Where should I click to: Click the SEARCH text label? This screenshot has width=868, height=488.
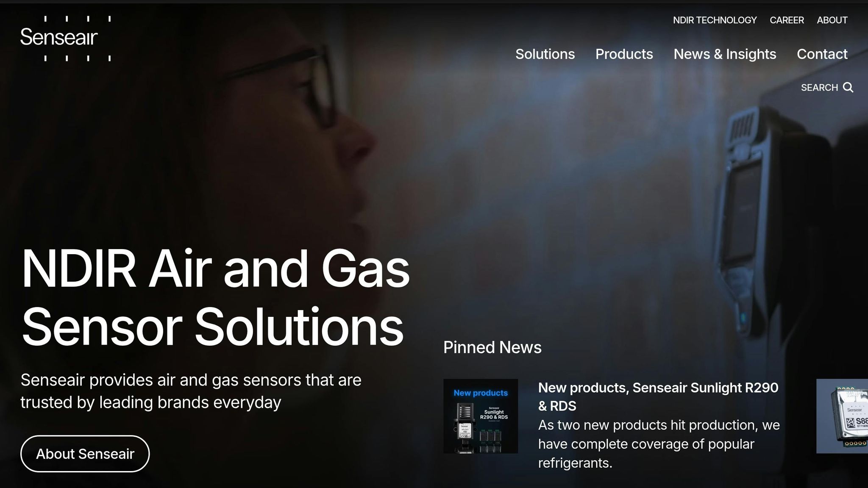click(x=819, y=88)
